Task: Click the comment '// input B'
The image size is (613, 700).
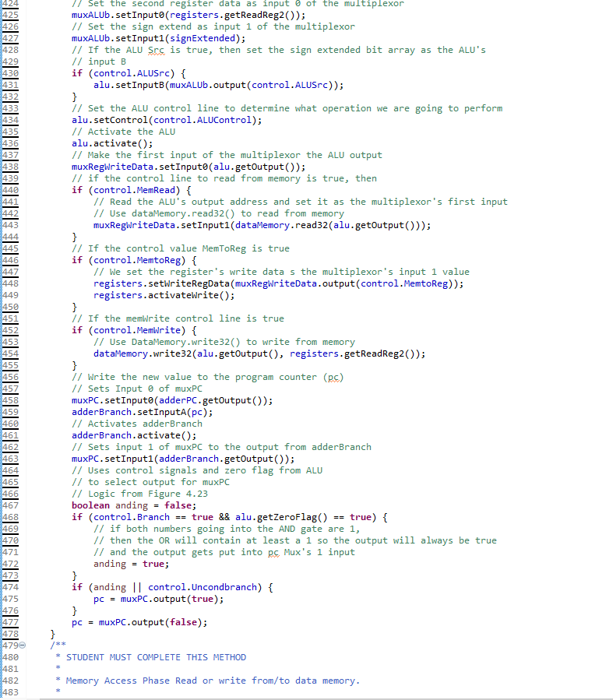Action: (x=99, y=62)
